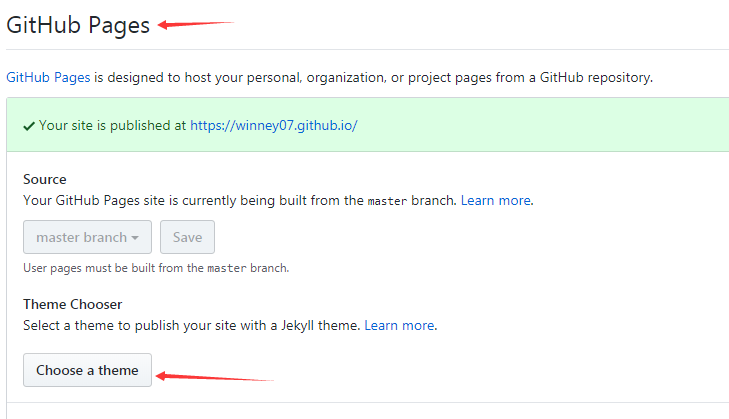
Task: Click the Choose a theme button
Action: pyautogui.click(x=87, y=370)
